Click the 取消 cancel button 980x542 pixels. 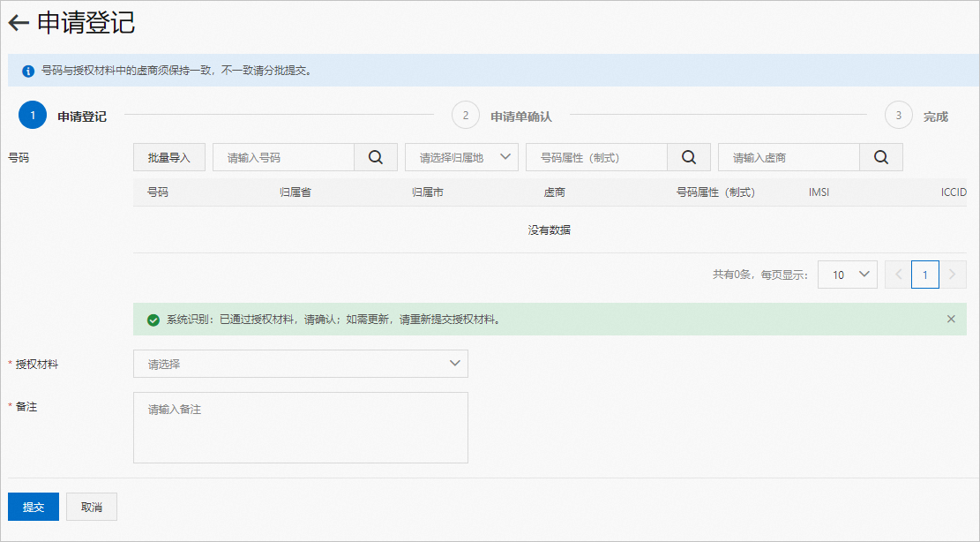[91, 506]
